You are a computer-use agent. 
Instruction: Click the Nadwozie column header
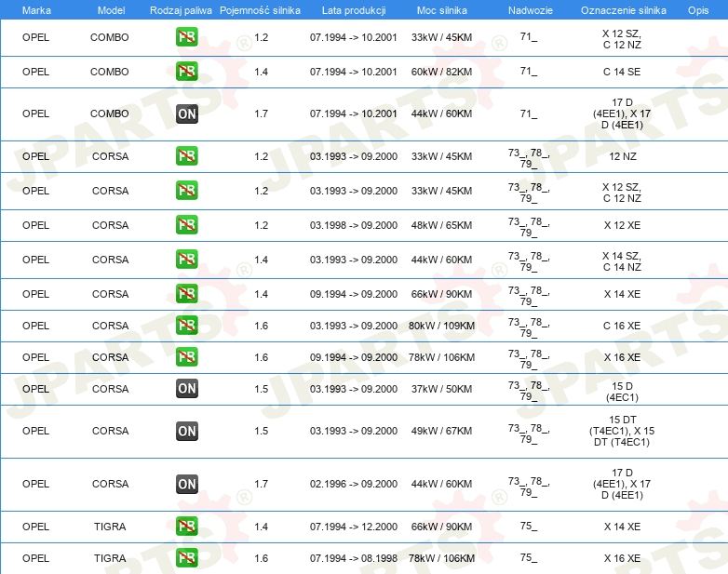click(531, 10)
